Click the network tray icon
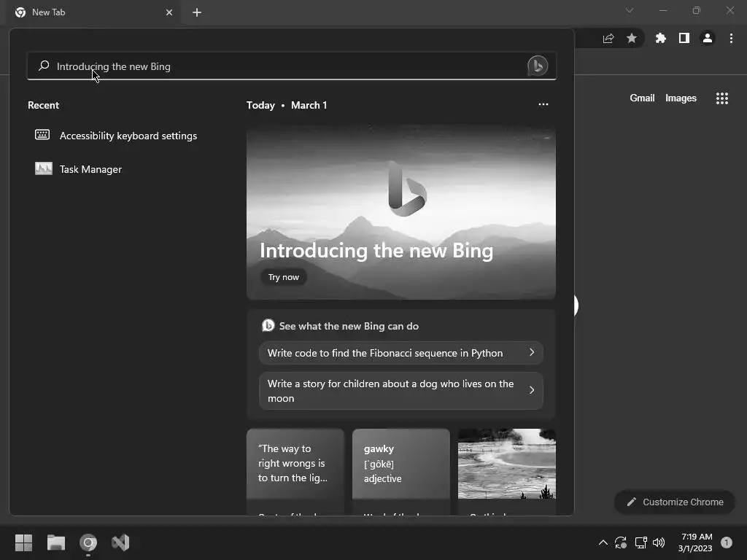Screen dimensions: 747x560 pos(640,542)
